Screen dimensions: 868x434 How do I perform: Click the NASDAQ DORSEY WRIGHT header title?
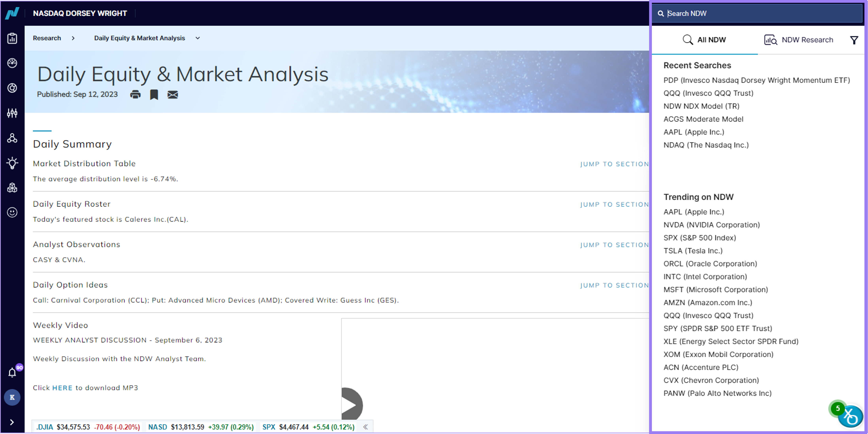point(80,13)
